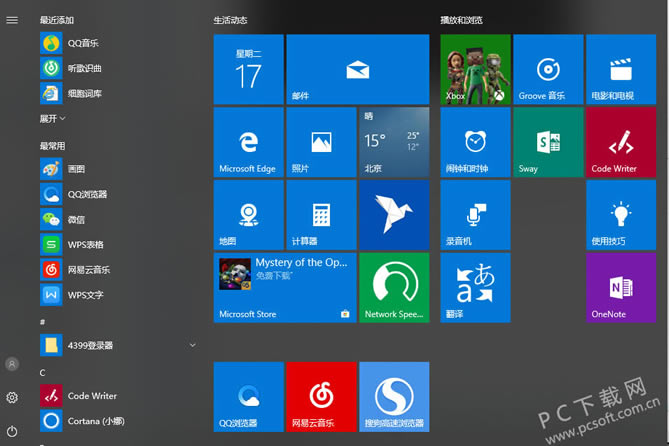This screenshot has width=669, height=446.
Task: Launch the Sway tile
Action: (548, 143)
